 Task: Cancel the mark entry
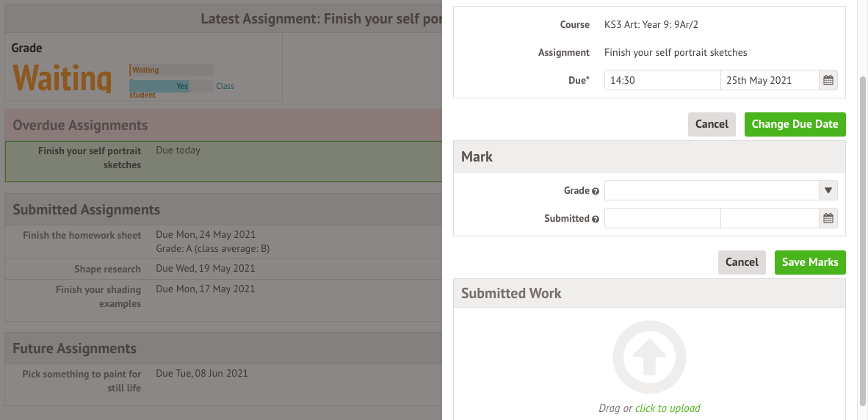[742, 262]
